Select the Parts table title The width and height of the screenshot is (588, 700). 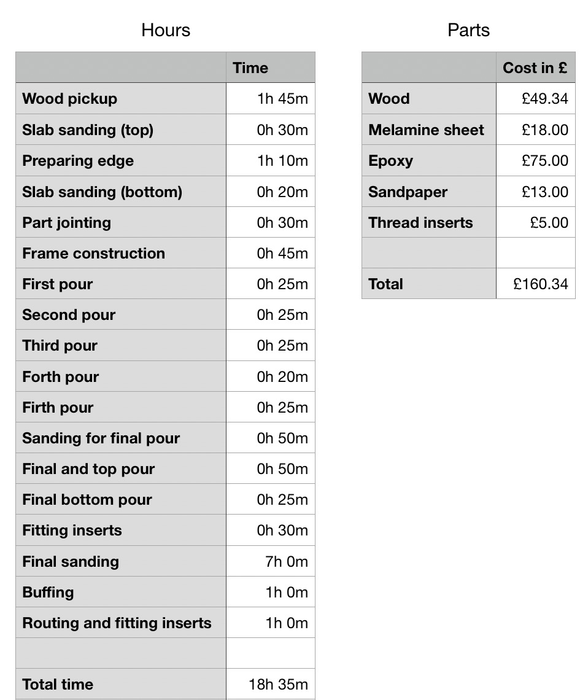(468, 30)
